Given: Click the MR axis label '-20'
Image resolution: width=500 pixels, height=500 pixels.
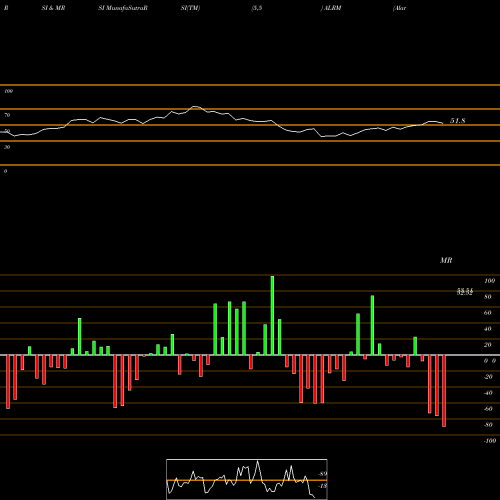Looking at the screenshot, I should pyautogui.click(x=488, y=377).
